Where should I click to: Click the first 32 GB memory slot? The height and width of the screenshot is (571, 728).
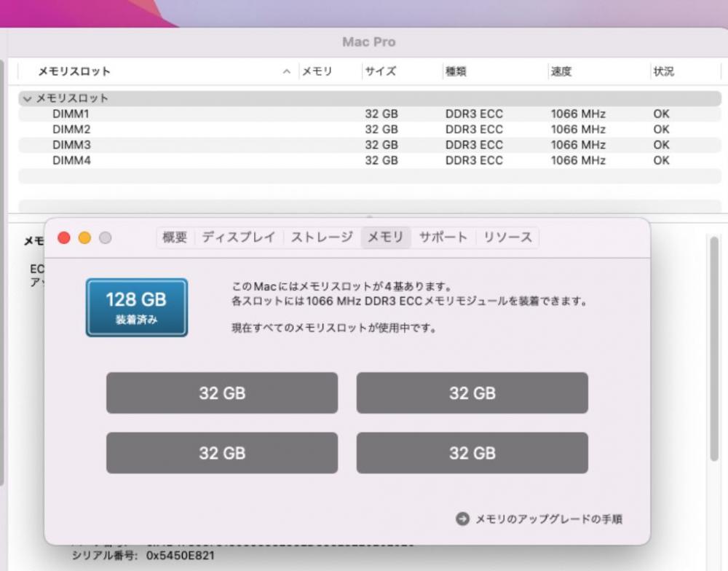(222, 393)
